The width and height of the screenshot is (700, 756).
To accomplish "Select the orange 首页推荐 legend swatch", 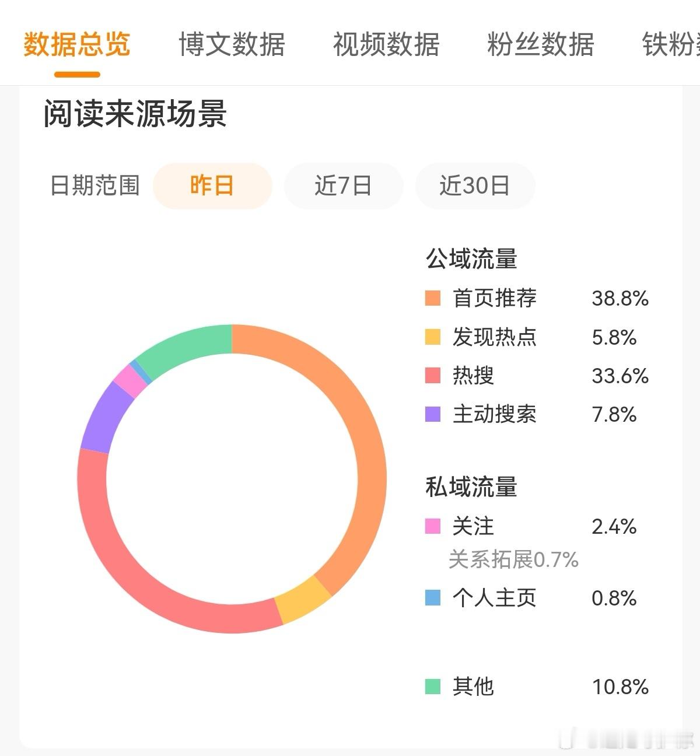I will click(432, 298).
